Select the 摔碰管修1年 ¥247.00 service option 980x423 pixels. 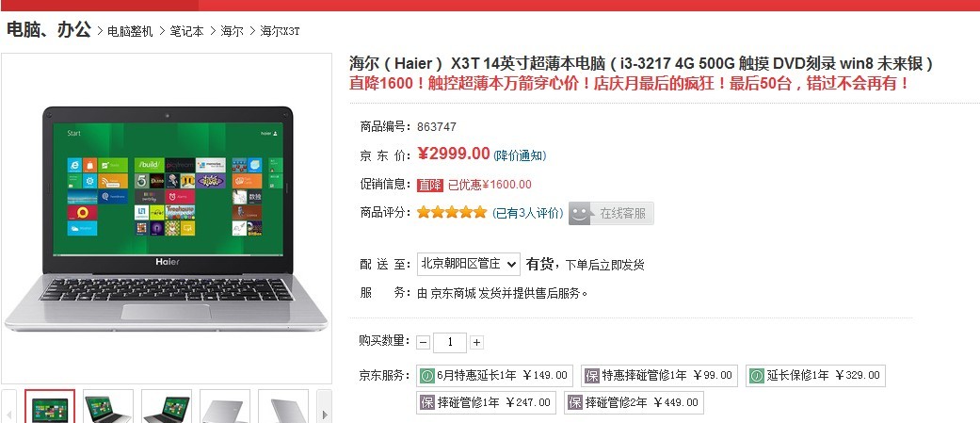(x=486, y=402)
